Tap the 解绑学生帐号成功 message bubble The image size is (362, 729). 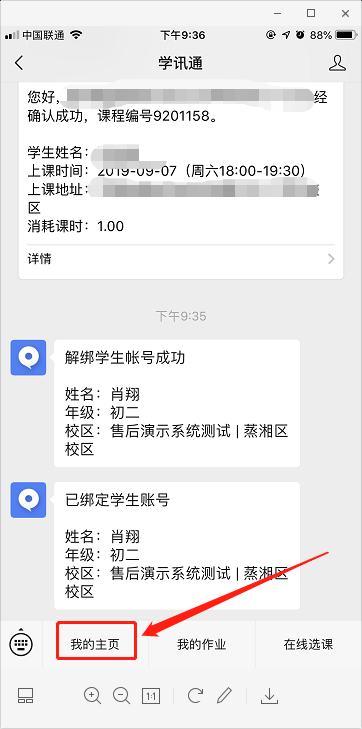pyautogui.click(x=177, y=403)
